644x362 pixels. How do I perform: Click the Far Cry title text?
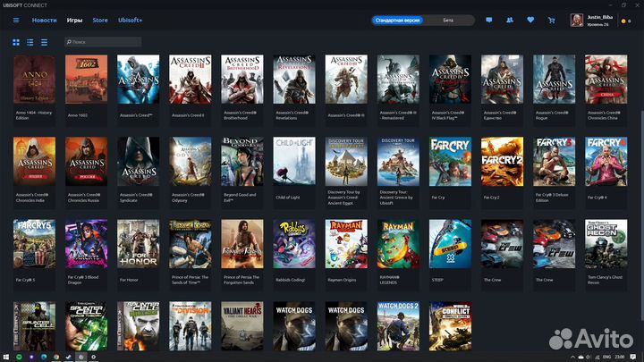click(x=437, y=198)
